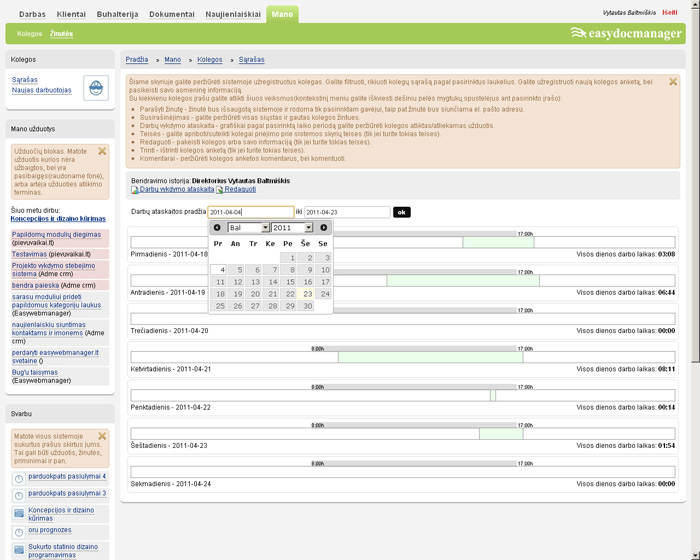Image resolution: width=700 pixels, height=560 pixels.
Task: Click Išeiti to log out
Action: pyautogui.click(x=670, y=13)
